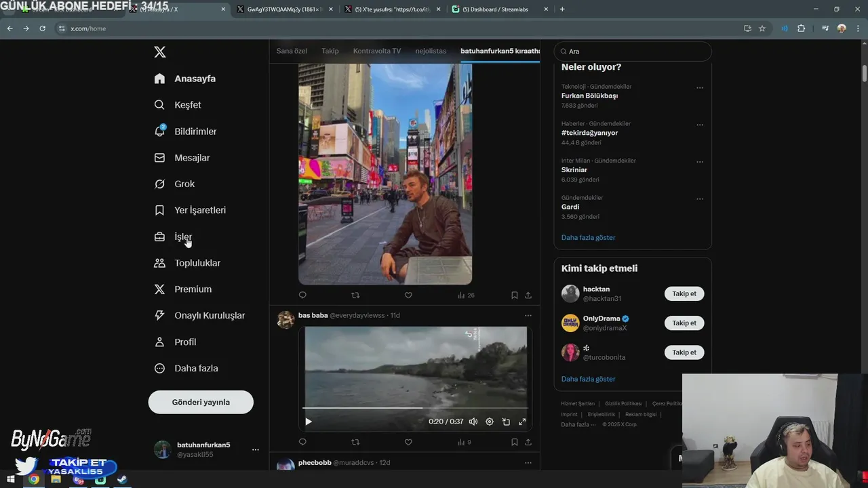Click the Gönderi yayınla button
868x488 pixels.
click(x=201, y=402)
